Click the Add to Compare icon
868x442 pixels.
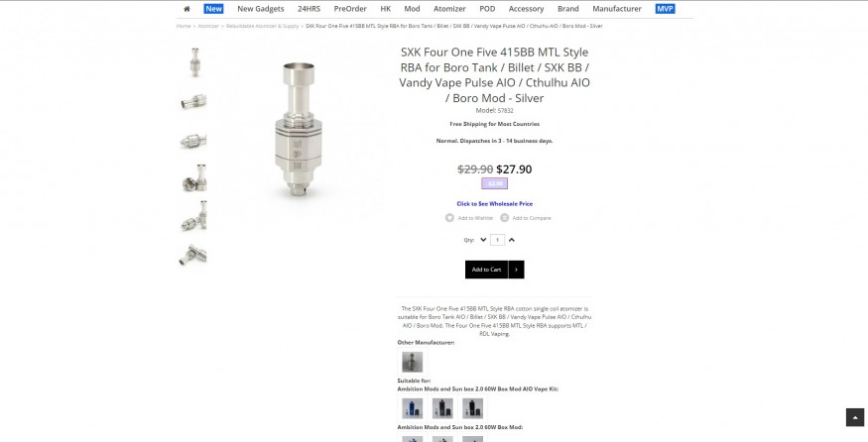[504, 218]
